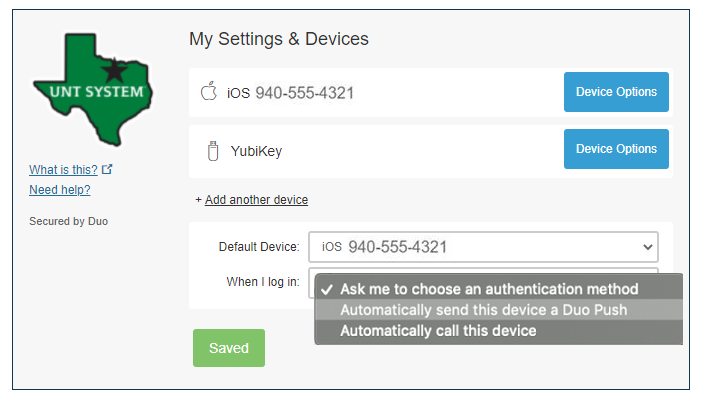Screen dimensions: 706x401
Task: Click the YubiKey security key icon
Action: pos(211,151)
